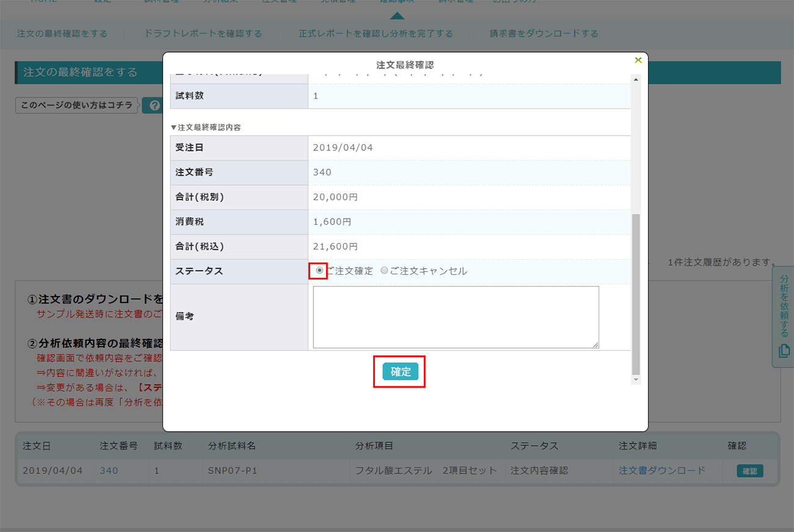Viewport: 794px width, 532px height.
Task: Click the 試料数 row label in the dialog
Action: coord(189,96)
